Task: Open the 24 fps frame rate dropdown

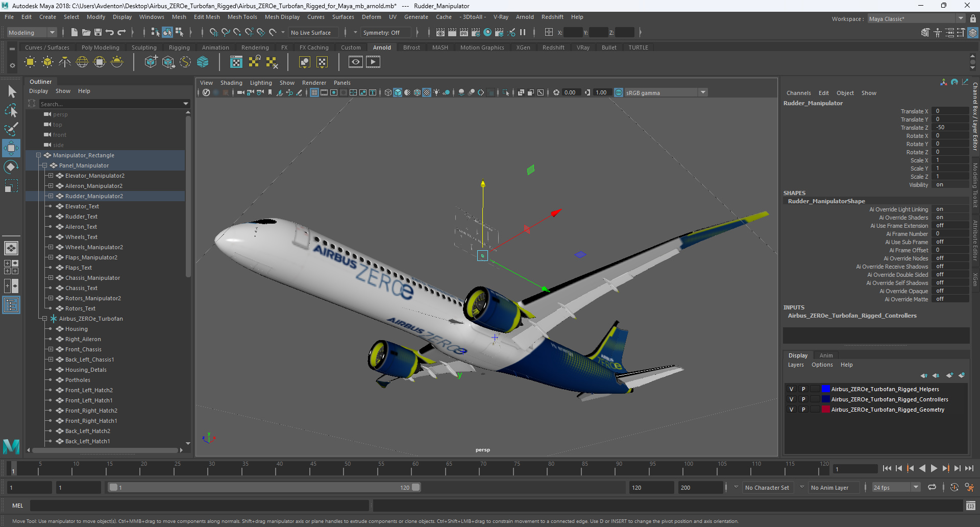Action: point(896,488)
